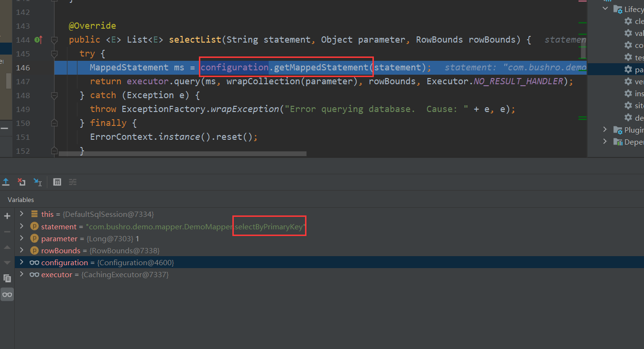This screenshot has width=644, height=349.
Task: Click the remove watch minus icon
Action: [7, 232]
